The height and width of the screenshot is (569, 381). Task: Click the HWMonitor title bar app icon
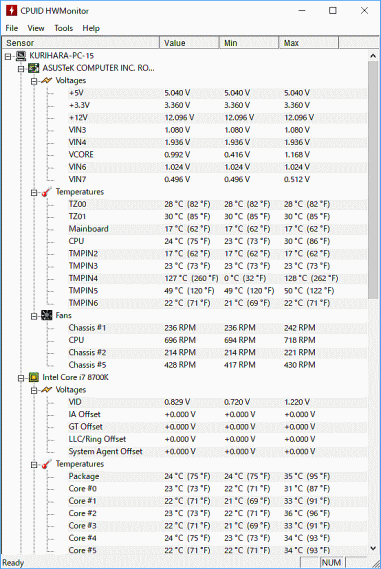(x=11, y=11)
